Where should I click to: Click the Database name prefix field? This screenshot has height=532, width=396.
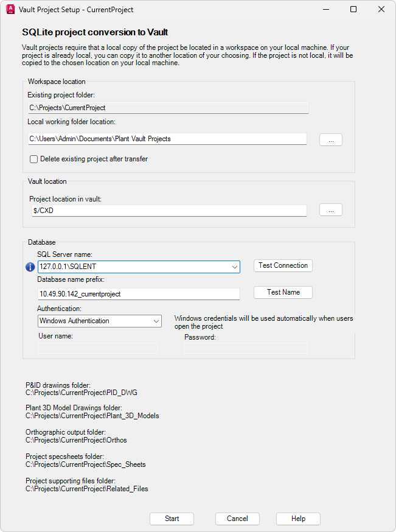click(x=139, y=294)
